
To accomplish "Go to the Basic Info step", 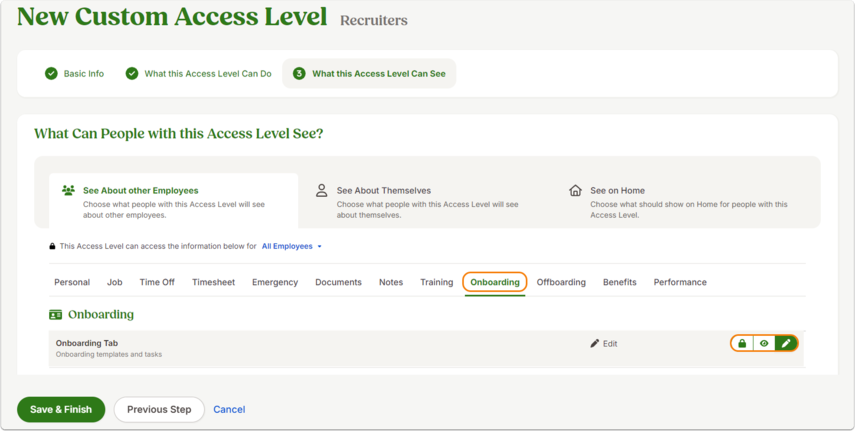I will 75,74.
